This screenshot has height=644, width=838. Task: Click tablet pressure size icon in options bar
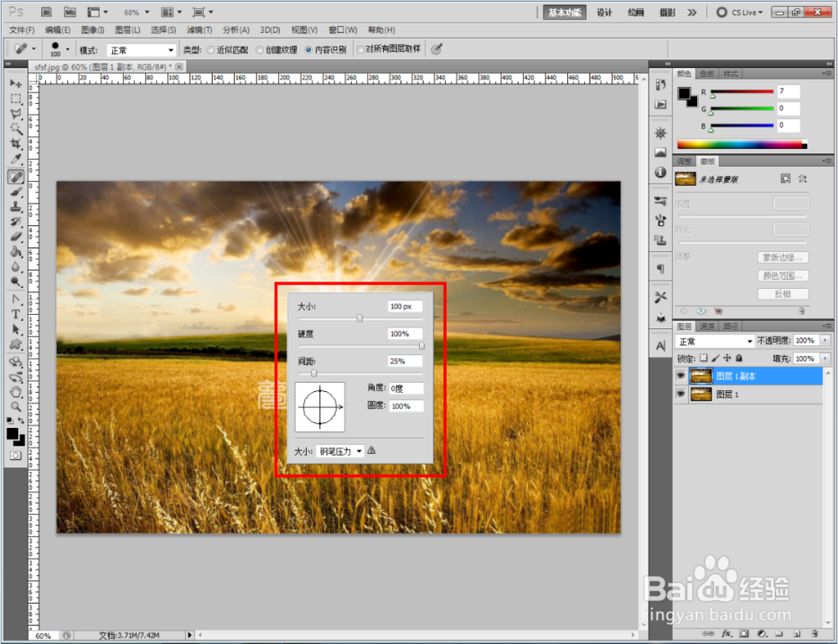(x=437, y=49)
